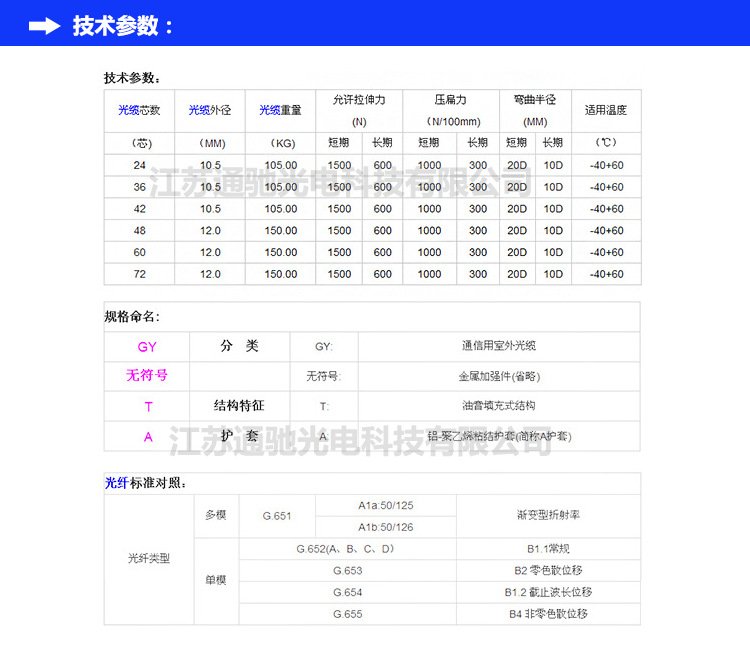Click the 通信用室外光缆 description
Image resolution: width=750 pixels, height=650 pixels.
[499, 346]
